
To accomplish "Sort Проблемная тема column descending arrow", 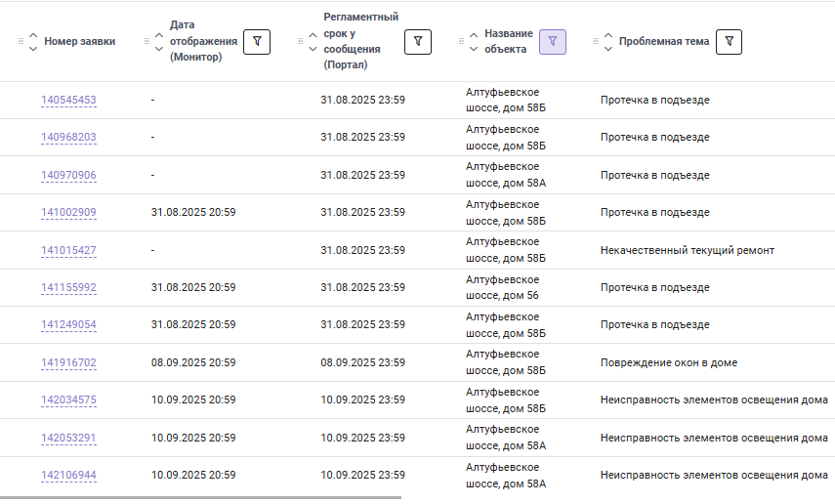I will pos(608,49).
